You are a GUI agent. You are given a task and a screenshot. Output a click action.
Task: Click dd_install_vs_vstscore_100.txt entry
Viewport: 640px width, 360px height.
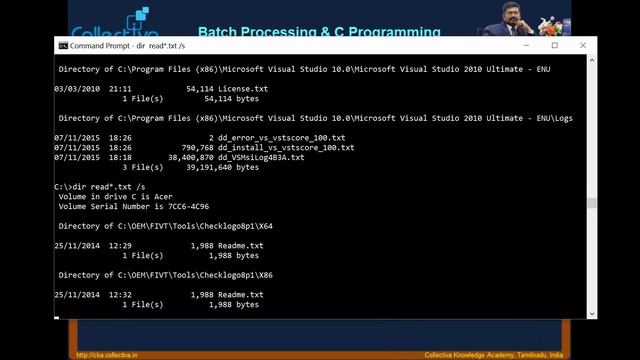[x=286, y=147]
